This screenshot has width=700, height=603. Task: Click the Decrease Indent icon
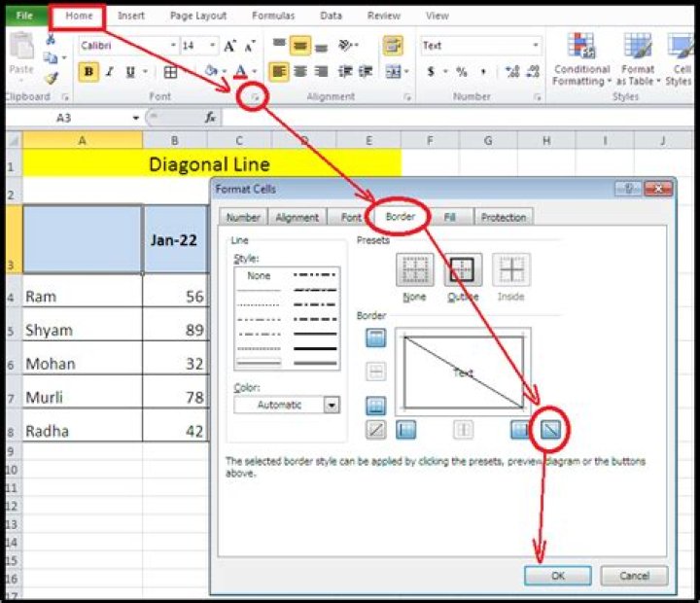click(x=344, y=71)
